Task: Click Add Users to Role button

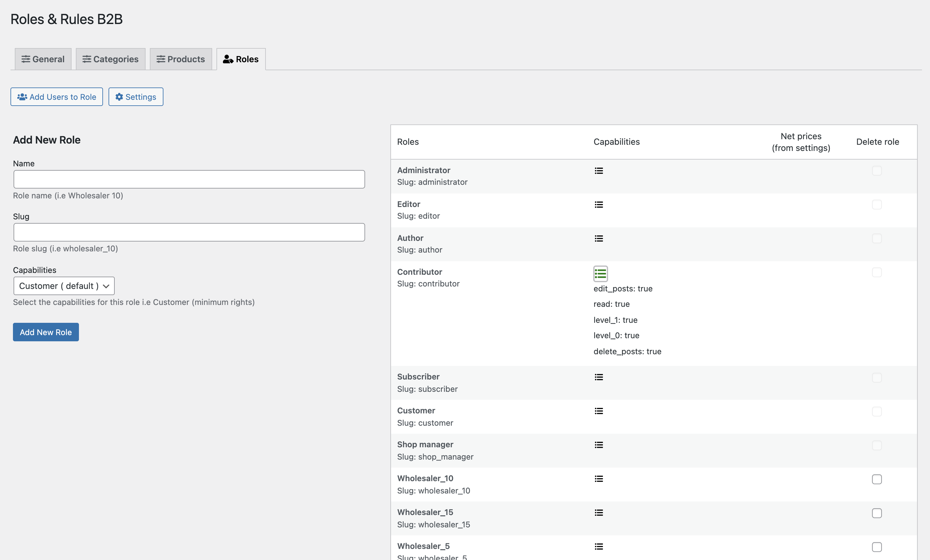Action: [57, 97]
